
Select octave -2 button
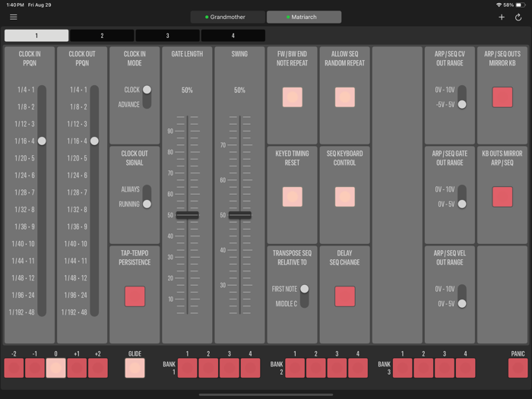(14, 368)
